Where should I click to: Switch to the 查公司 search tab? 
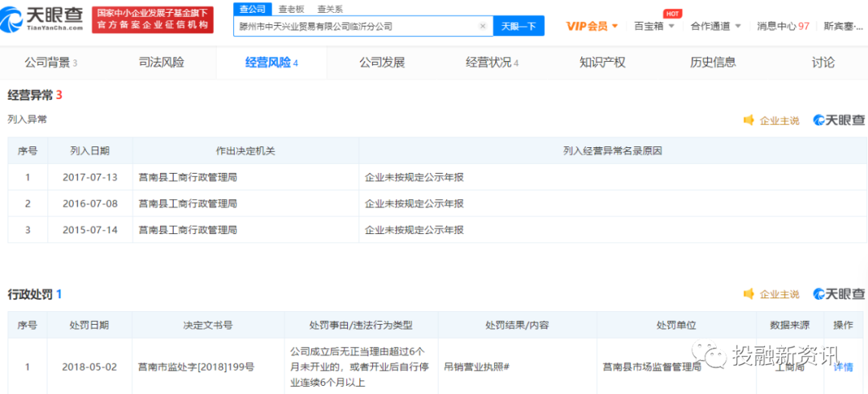point(252,9)
